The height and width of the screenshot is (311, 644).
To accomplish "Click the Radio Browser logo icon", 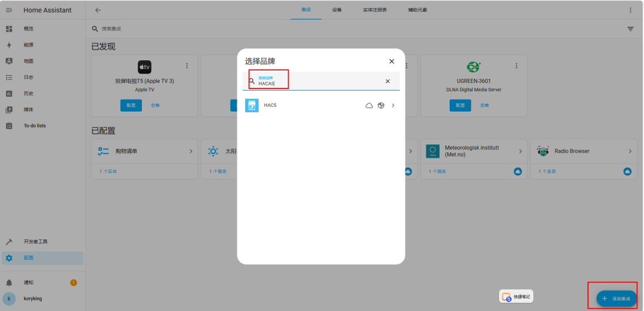I will pos(543,151).
